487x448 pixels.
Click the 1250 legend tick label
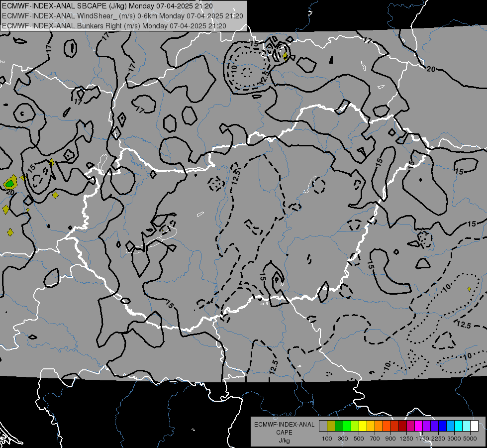click(406, 439)
